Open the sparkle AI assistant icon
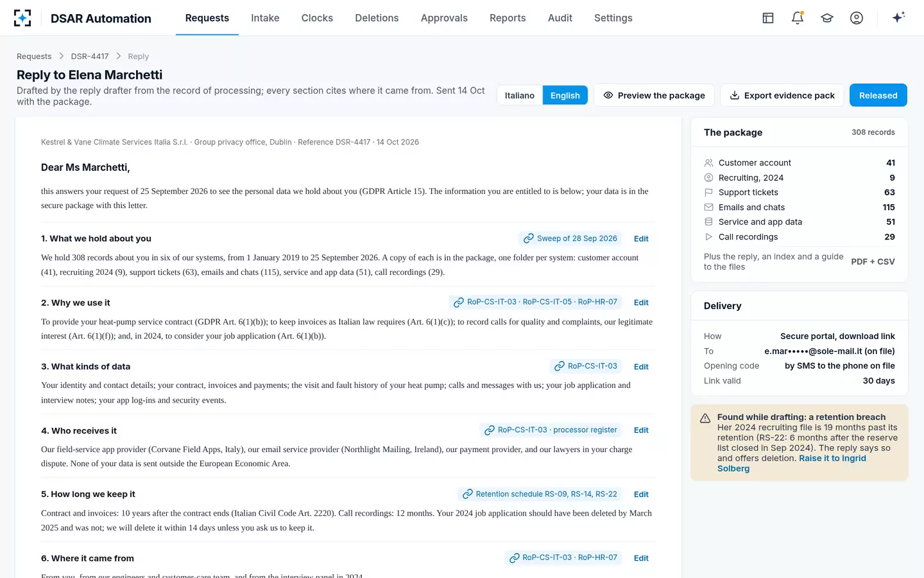Viewport: 924px width, 578px height. (898, 17)
